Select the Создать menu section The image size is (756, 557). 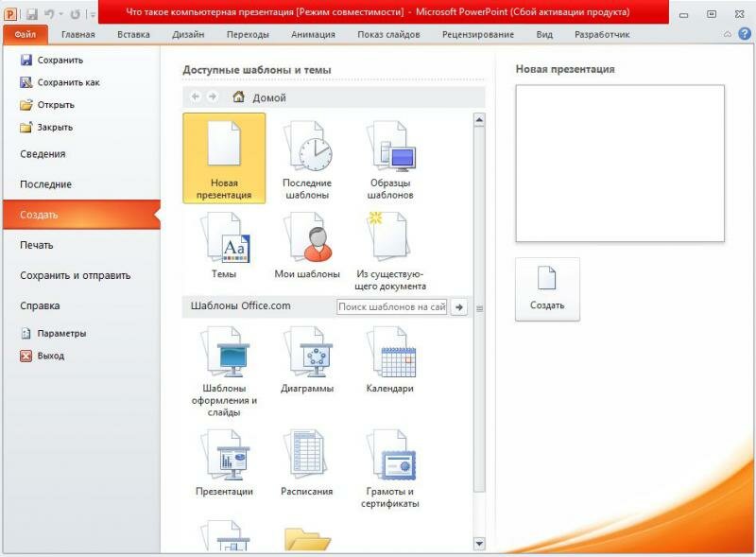coord(81,215)
